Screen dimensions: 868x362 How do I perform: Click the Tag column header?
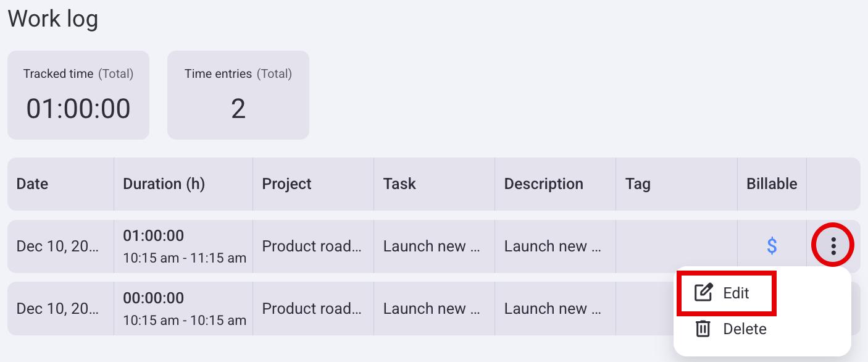click(638, 184)
